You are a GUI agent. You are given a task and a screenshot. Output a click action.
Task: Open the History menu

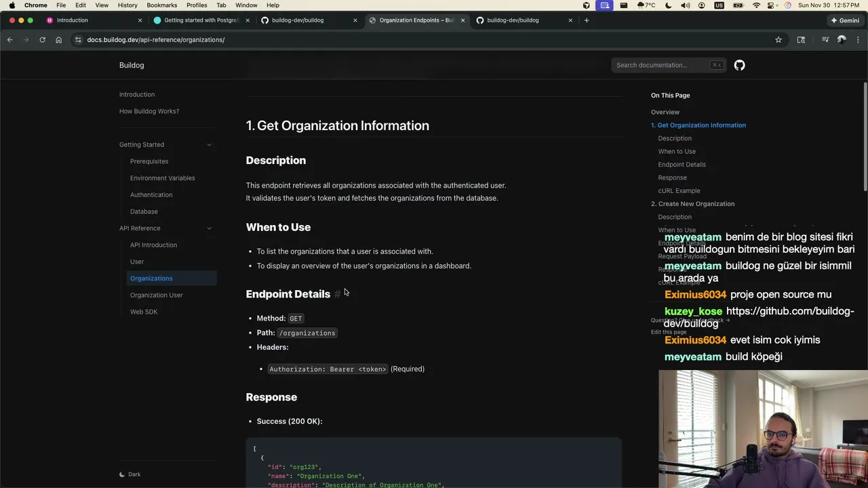point(127,5)
